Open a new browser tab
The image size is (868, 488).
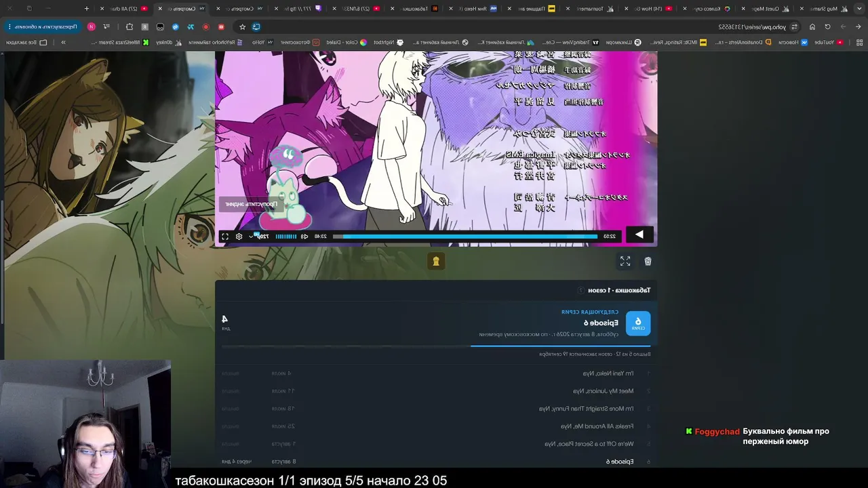(87, 9)
